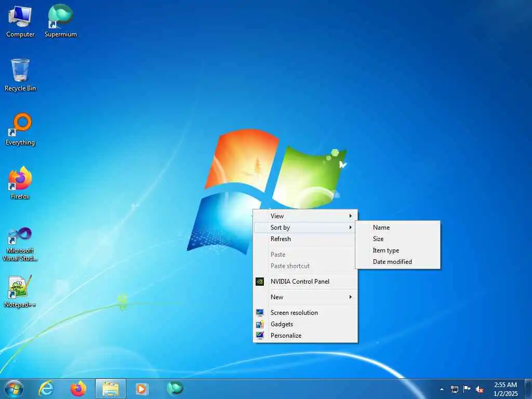The image size is (532, 399).
Task: Expand the View submenu
Action: click(x=305, y=216)
